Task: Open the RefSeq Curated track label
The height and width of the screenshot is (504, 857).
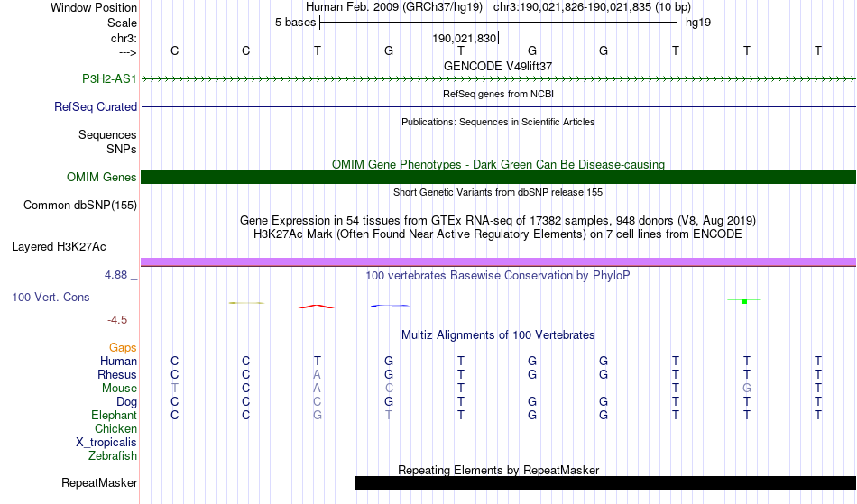Action: point(96,107)
